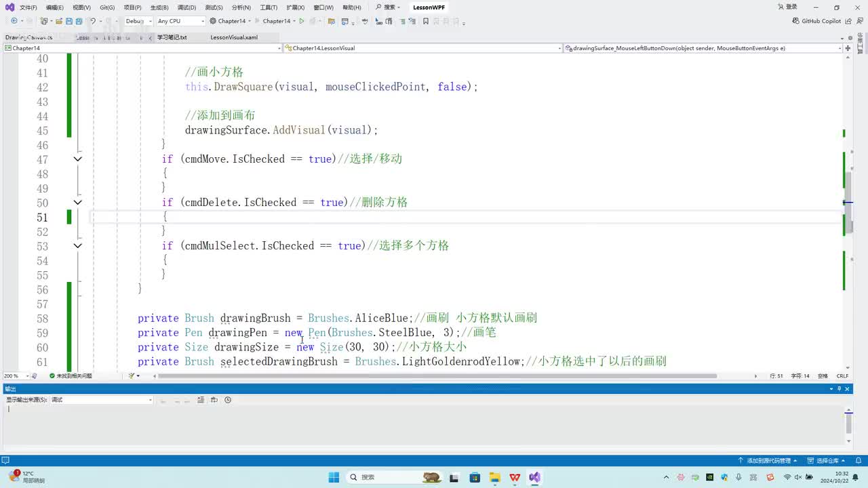This screenshot has width=868, height=488.
Task: Save the current file via toolbar
Action: [68, 21]
